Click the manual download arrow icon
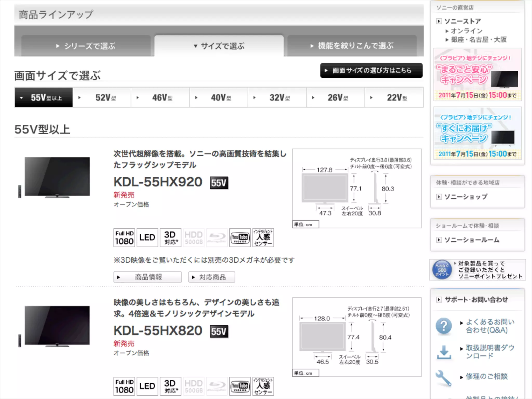Screen dimensions: 532x399 click(x=444, y=352)
